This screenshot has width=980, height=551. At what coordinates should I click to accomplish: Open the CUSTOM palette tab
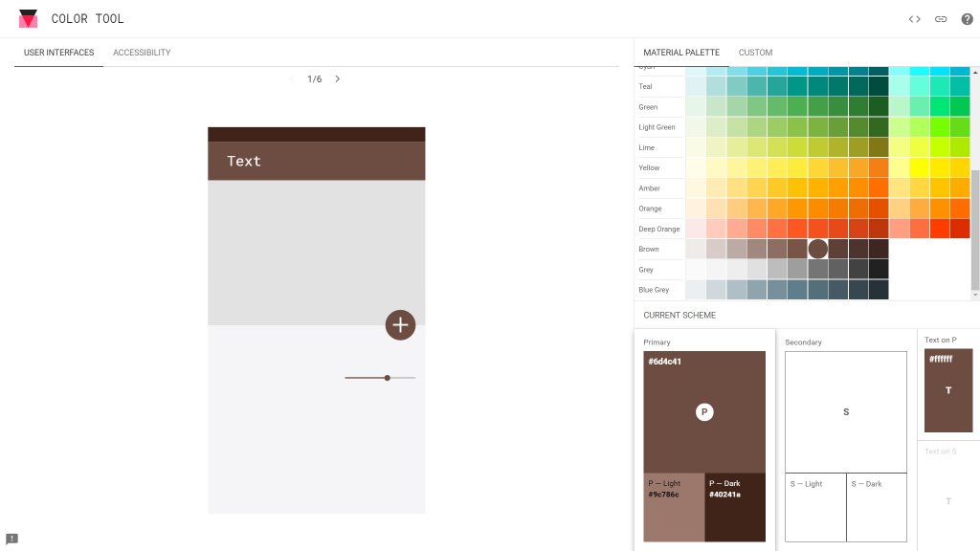point(755,53)
